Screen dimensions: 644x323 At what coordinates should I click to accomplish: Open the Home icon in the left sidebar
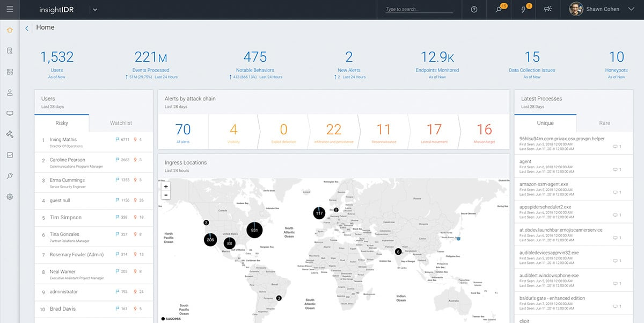coord(10,31)
